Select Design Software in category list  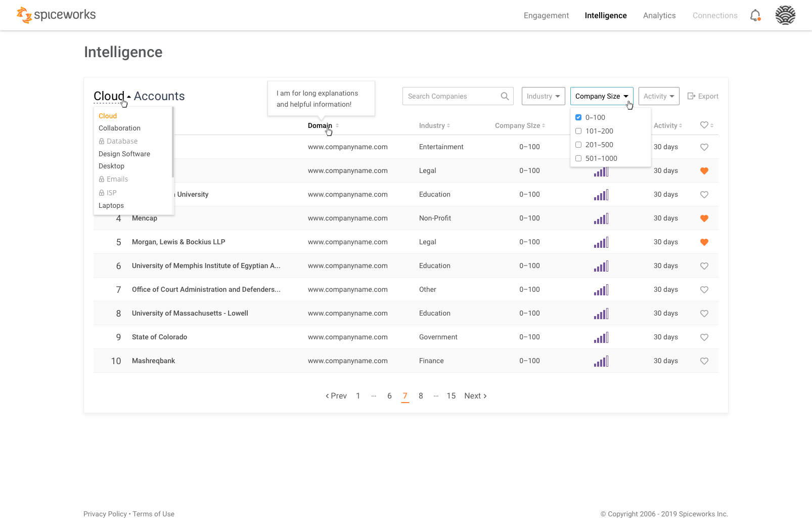(x=124, y=154)
